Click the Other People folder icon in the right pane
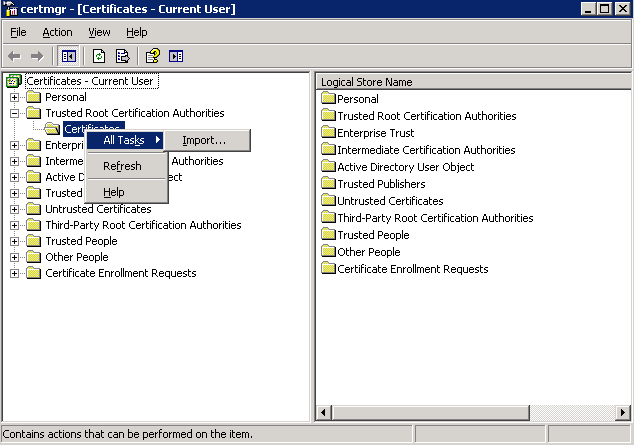636x445 pixels. (329, 252)
